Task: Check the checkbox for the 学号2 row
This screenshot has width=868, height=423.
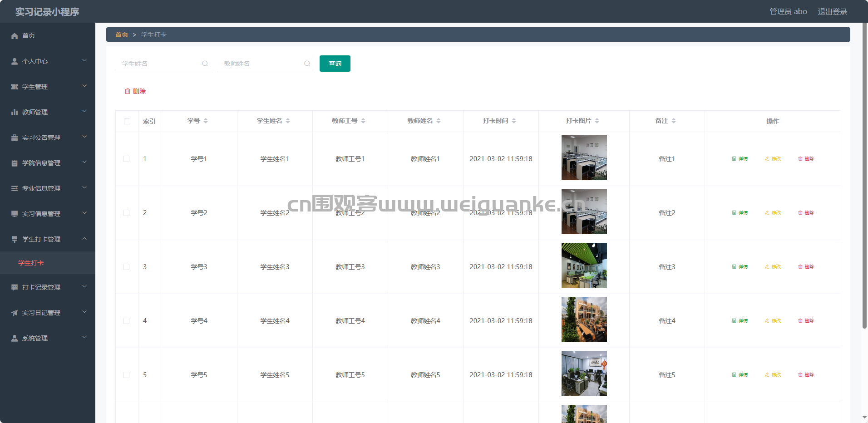Action: pos(126,213)
